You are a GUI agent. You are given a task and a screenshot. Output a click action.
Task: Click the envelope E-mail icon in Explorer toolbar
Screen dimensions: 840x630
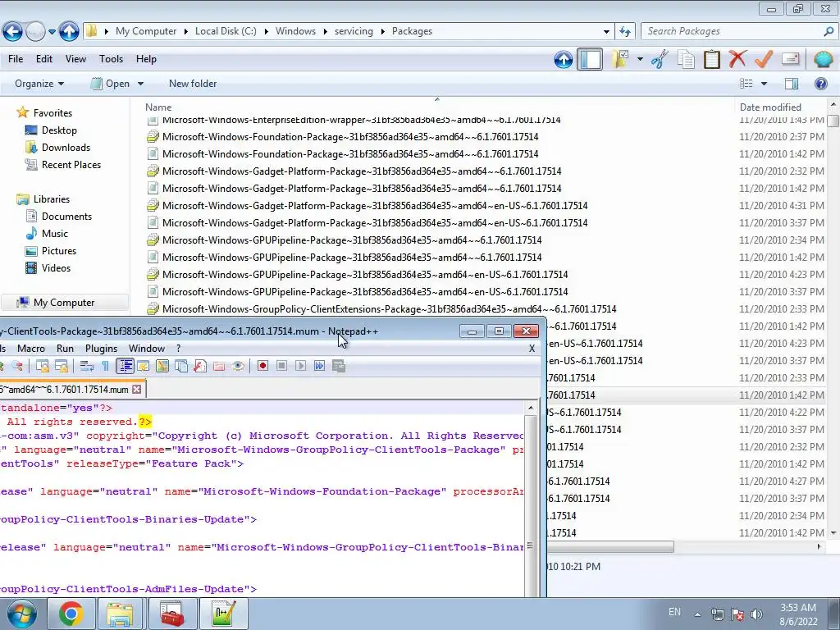[x=791, y=58]
